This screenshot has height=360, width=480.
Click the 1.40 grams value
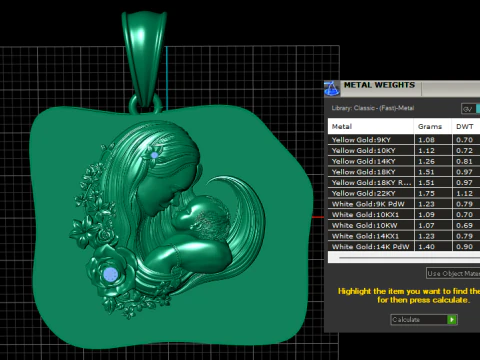[x=426, y=246]
